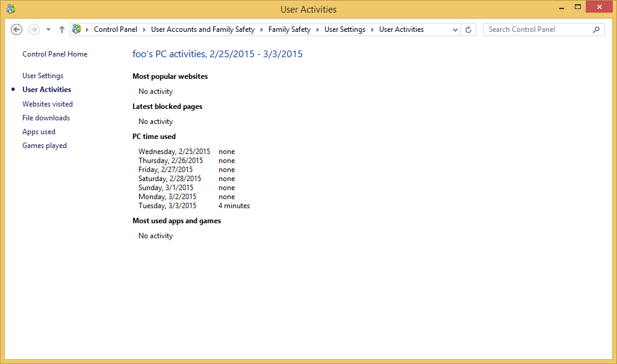Expand the address bar history dropdown

pyautogui.click(x=455, y=29)
